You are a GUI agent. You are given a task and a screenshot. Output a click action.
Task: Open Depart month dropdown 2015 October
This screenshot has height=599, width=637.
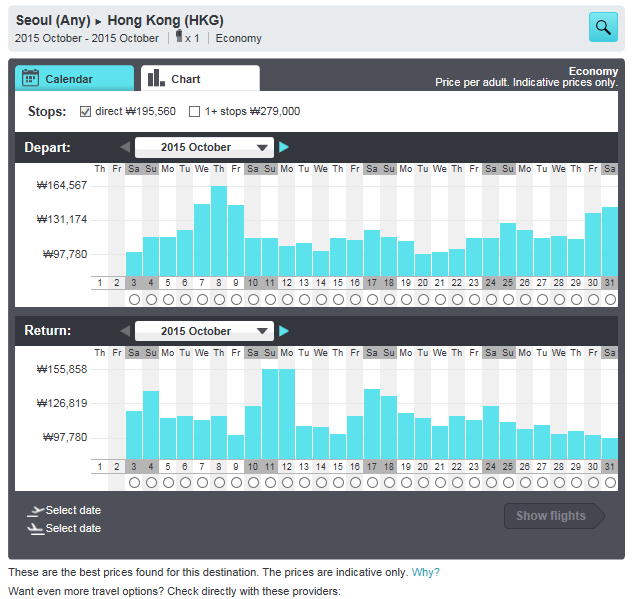click(x=204, y=147)
